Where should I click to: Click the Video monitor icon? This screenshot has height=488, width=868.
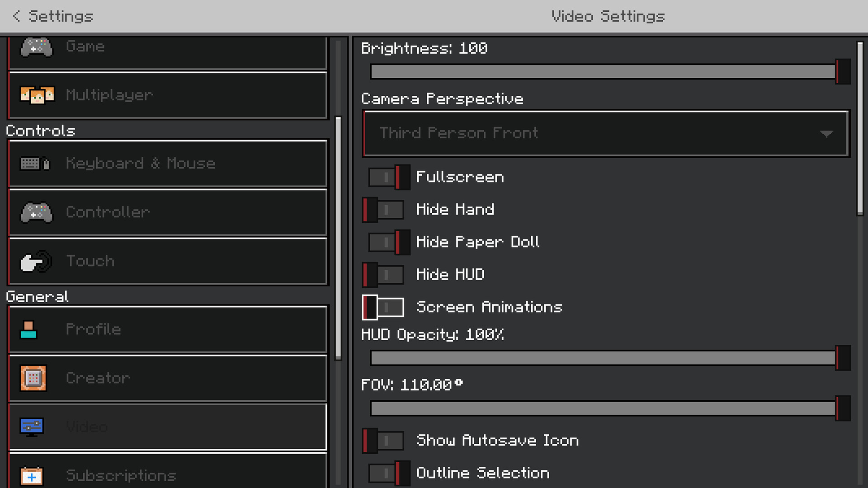click(32, 427)
